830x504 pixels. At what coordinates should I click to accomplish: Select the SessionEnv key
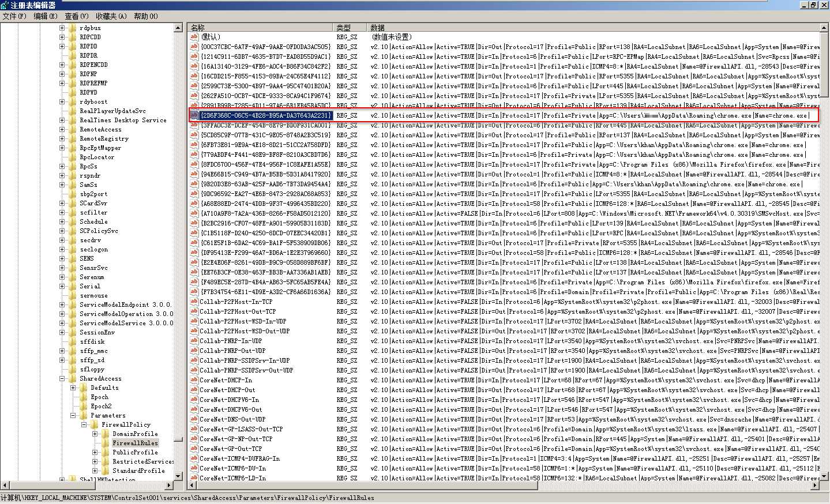pos(97,332)
